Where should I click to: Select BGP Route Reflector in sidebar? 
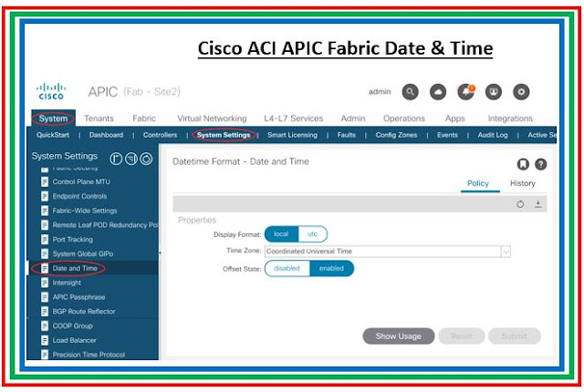tap(85, 311)
